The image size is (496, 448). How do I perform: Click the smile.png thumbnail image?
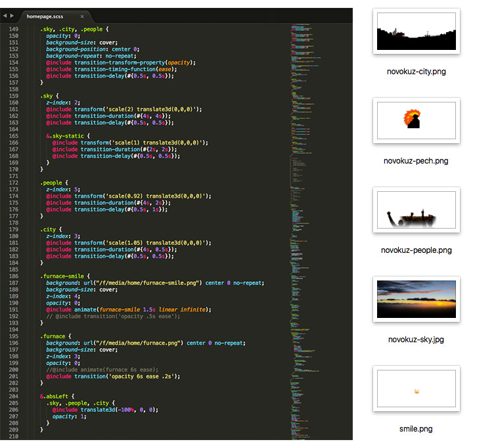(416, 389)
